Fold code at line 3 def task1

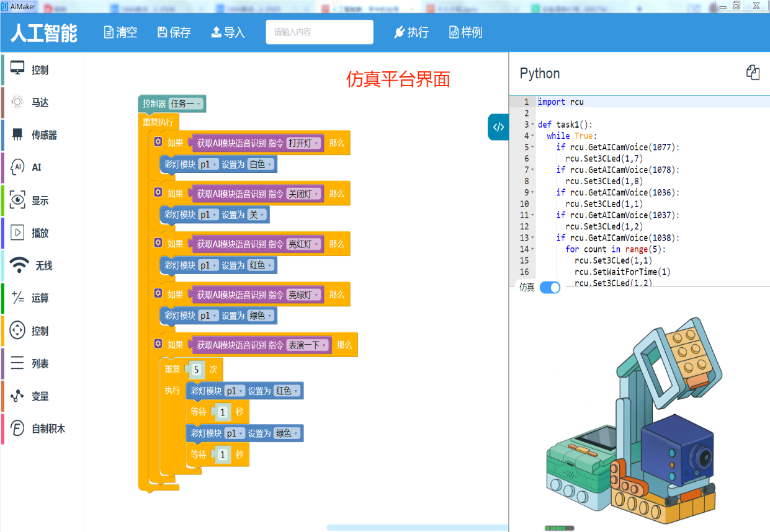[532, 125]
